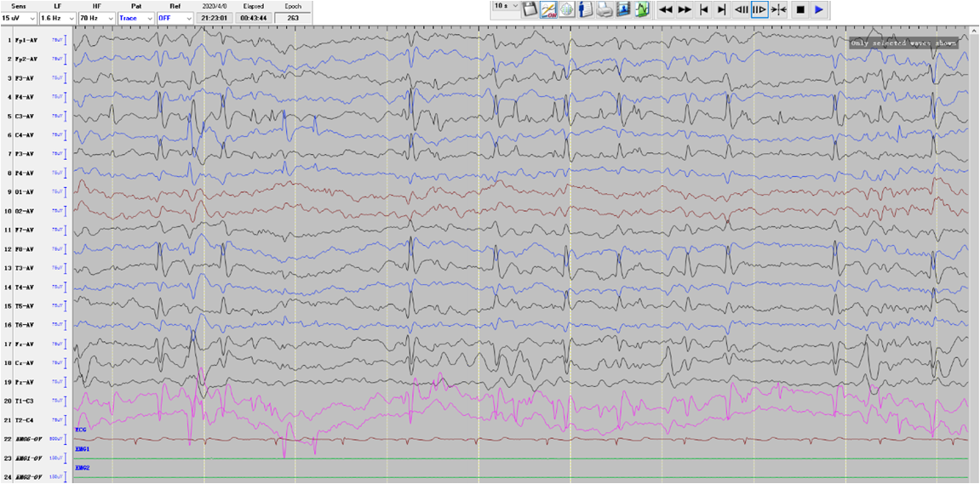Step one page backward
Viewport: 980px width, 484px height.
click(x=742, y=9)
